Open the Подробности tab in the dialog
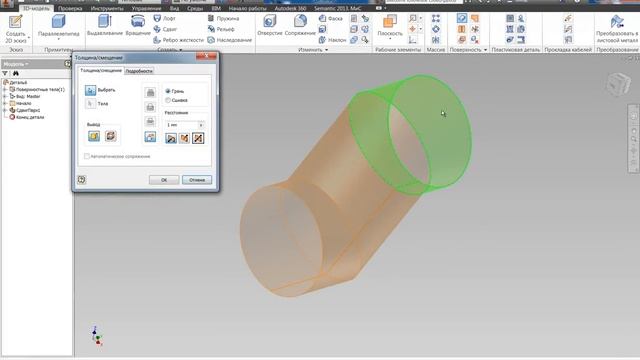640x360 pixels. [x=139, y=71]
